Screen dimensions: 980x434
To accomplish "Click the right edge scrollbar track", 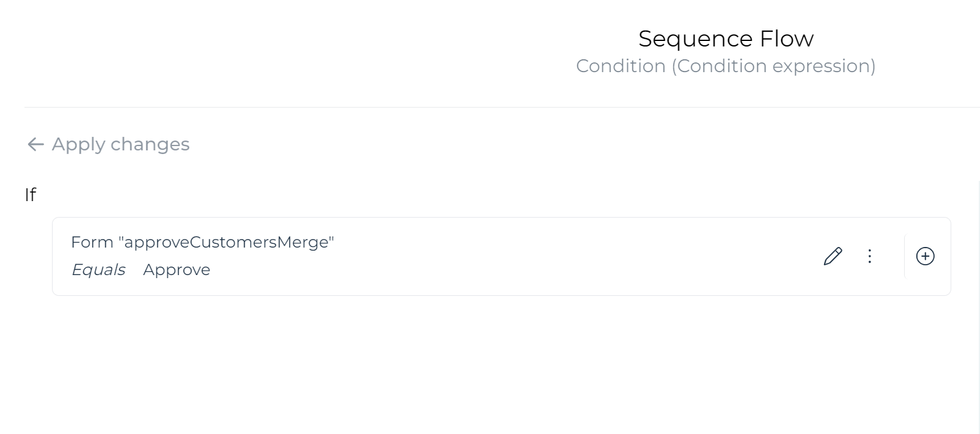I will point(979,306).
